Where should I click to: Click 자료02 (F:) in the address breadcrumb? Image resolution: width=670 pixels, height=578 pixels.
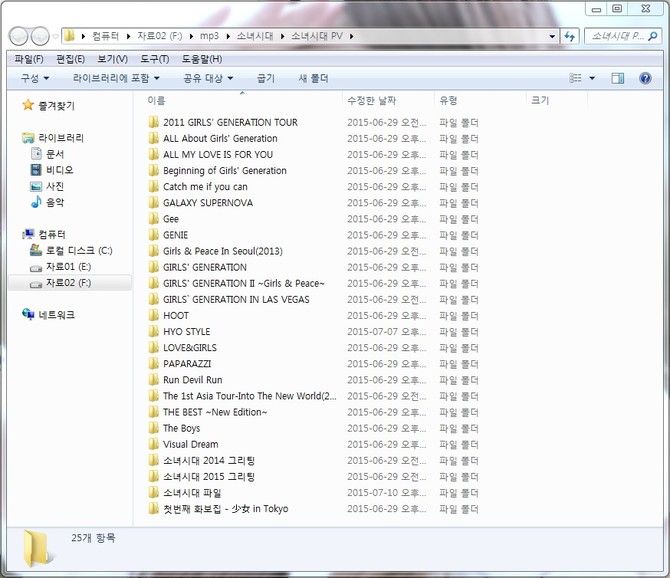click(x=159, y=36)
